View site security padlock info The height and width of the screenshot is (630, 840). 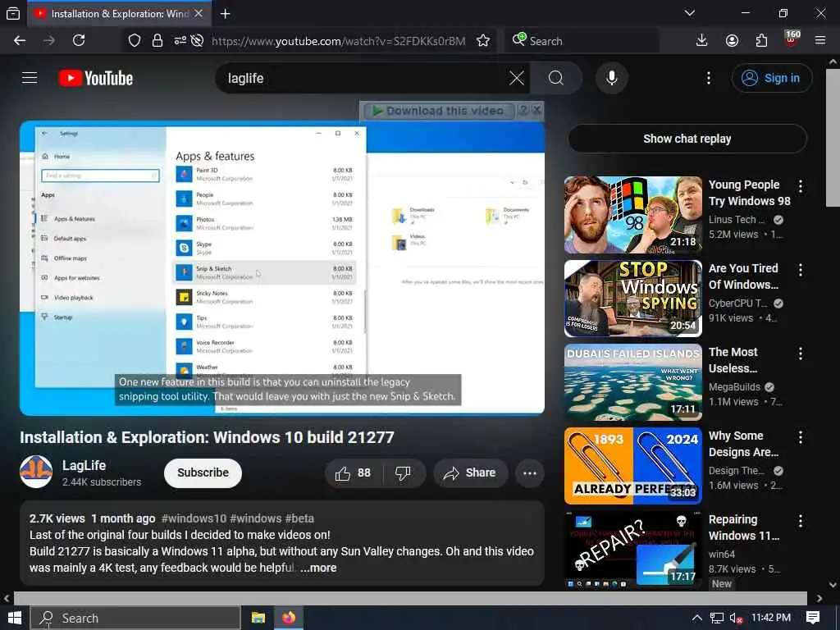(x=157, y=41)
